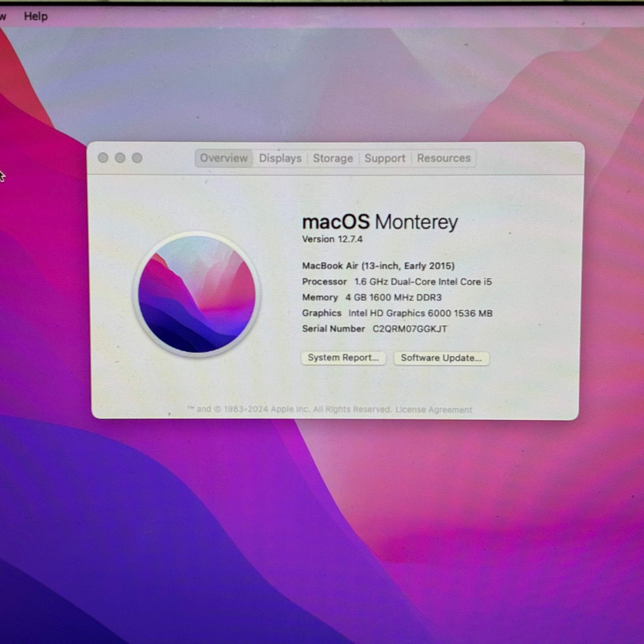The image size is (644, 644).
Task: Click the Software Update... button
Action: 441,358
